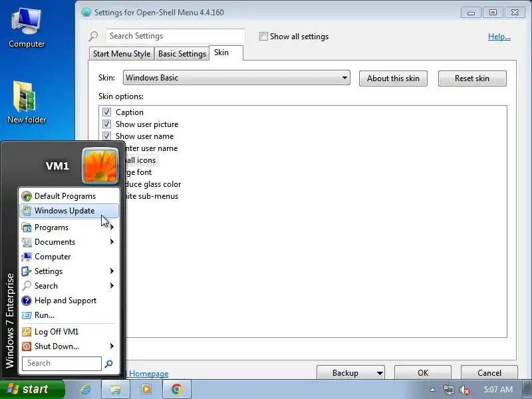Click the Search magnifier icon menu entry
The height and width of the screenshot is (399, 532).
[x=27, y=286]
